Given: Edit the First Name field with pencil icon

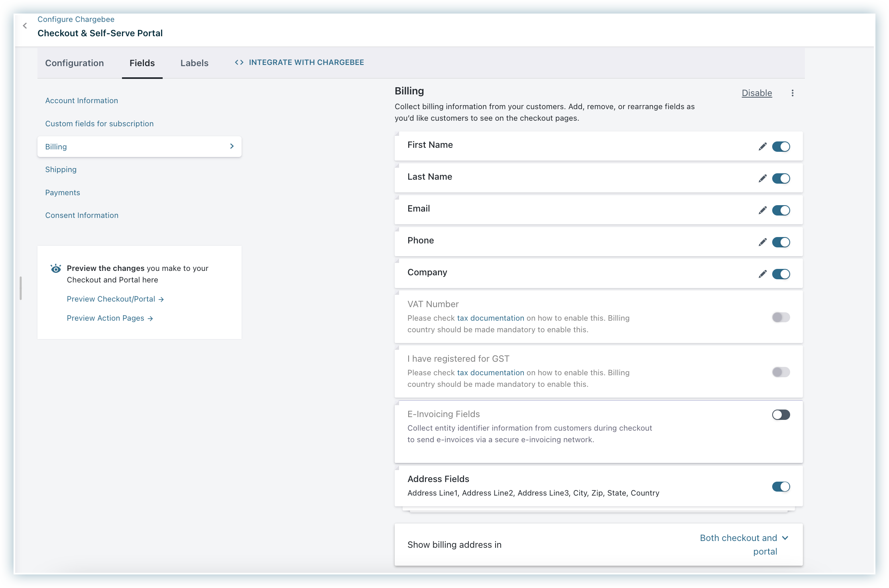Looking at the screenshot, I should (762, 147).
